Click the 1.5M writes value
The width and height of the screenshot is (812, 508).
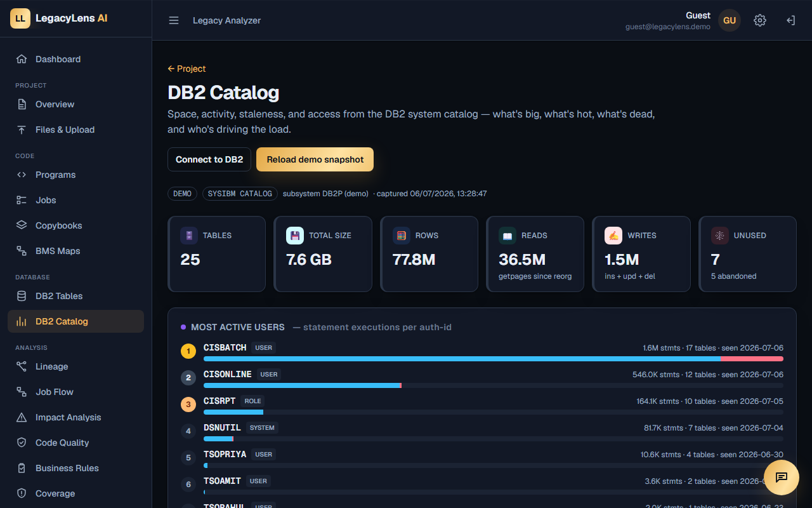tap(622, 260)
